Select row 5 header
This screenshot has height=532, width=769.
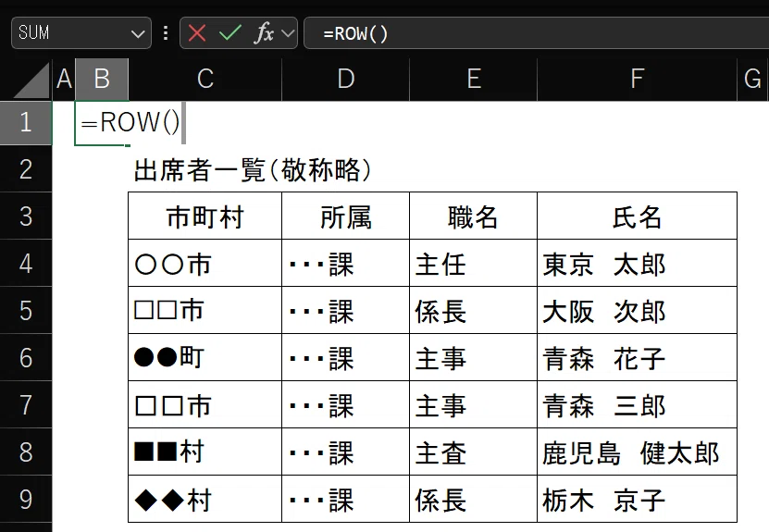pyautogui.click(x=26, y=310)
